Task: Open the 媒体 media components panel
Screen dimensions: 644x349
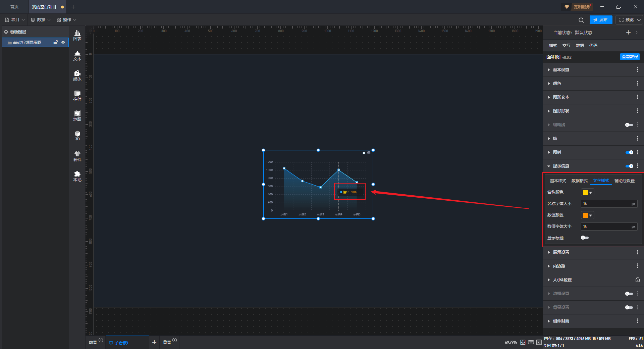Action: click(x=77, y=76)
